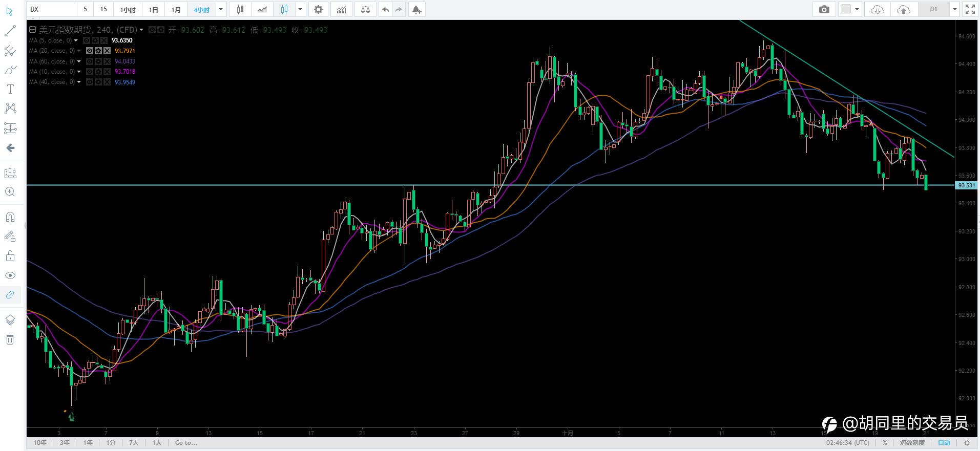
Task: Select the text annotation tool
Action: (10, 89)
